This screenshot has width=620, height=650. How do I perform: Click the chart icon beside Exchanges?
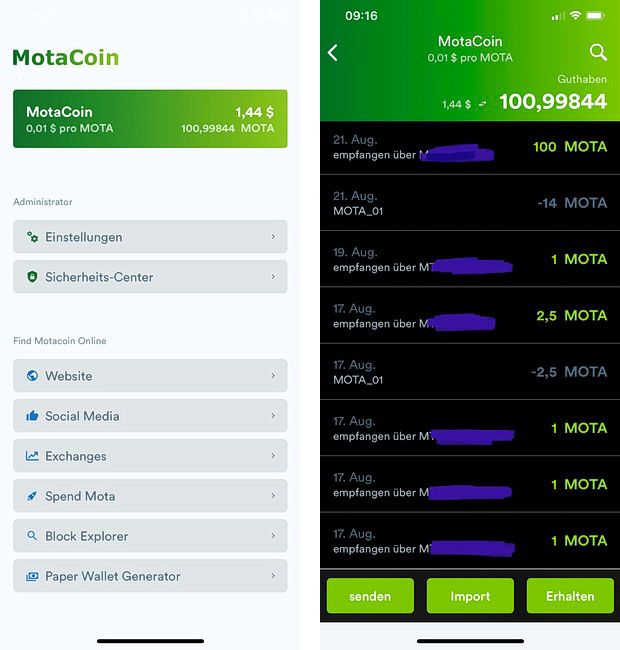click(32, 456)
